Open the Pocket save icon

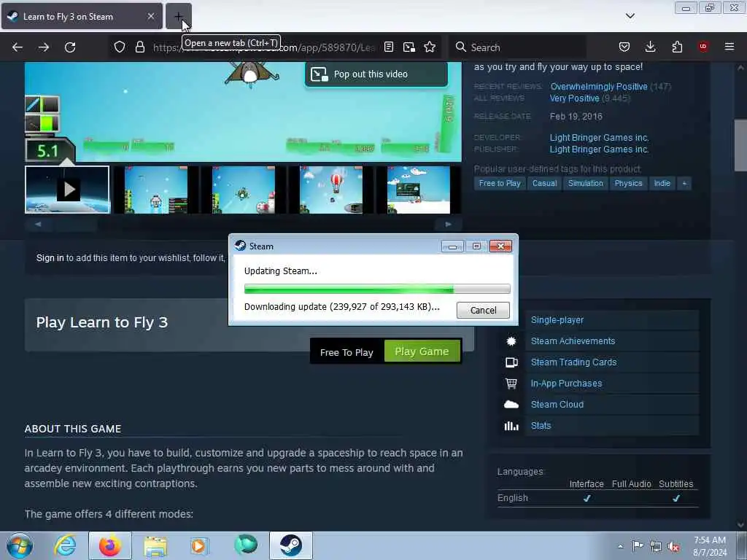[624, 47]
